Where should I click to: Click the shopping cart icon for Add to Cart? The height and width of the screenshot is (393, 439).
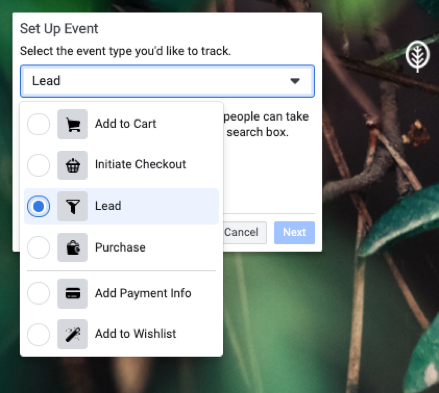pos(72,124)
